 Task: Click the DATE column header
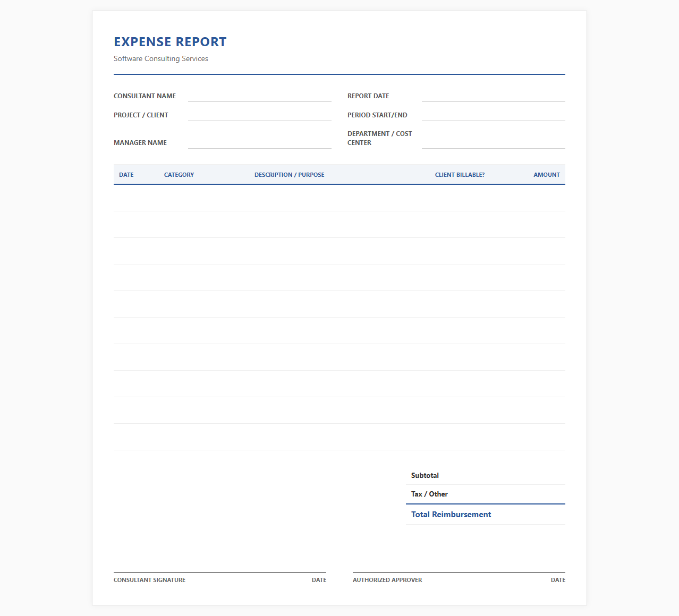[x=126, y=175]
